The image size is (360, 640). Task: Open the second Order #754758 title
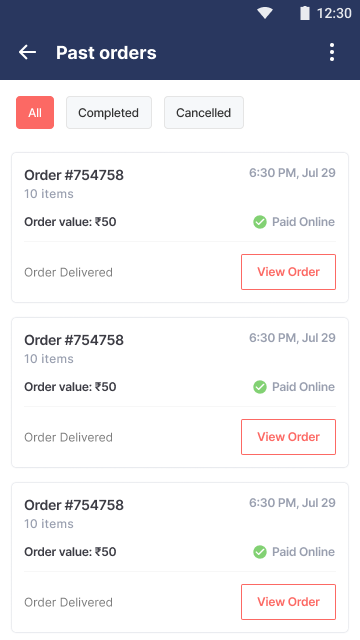(74, 340)
